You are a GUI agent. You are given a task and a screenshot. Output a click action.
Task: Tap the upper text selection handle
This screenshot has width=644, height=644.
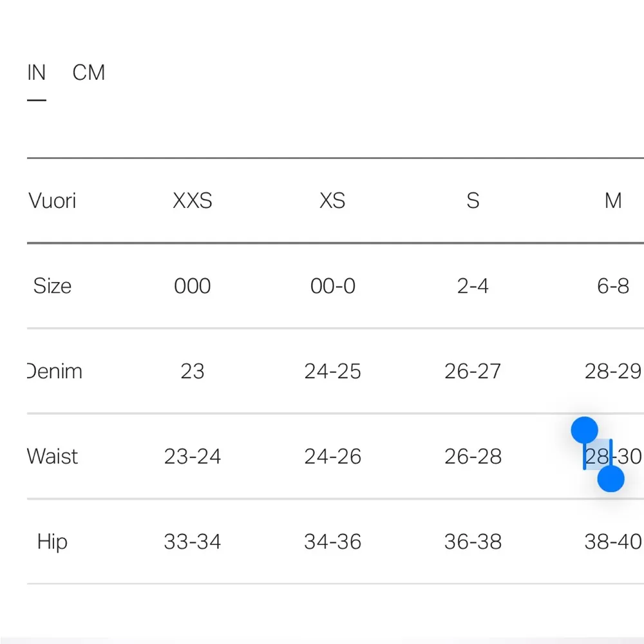585,430
